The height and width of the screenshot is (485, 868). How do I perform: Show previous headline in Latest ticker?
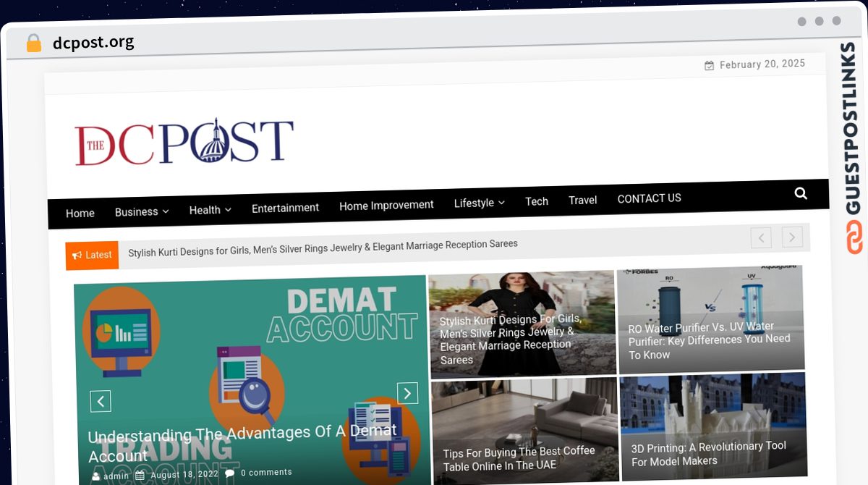[x=761, y=237]
